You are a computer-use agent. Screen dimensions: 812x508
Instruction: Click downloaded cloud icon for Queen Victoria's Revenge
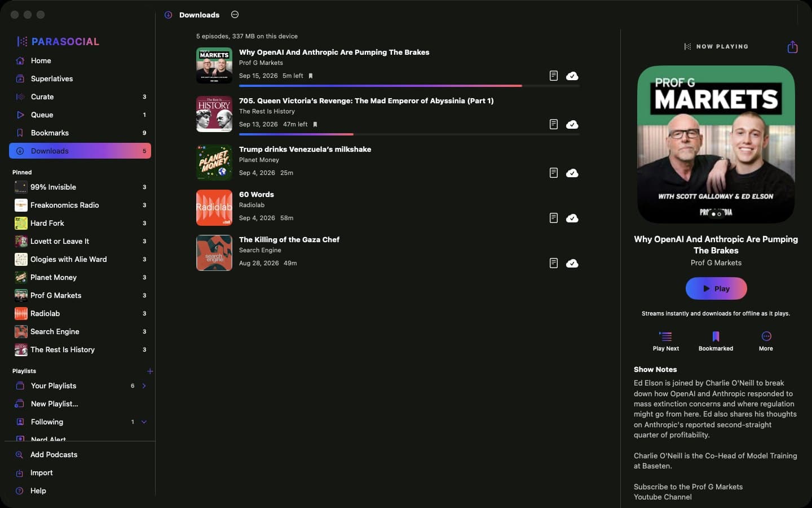point(572,124)
